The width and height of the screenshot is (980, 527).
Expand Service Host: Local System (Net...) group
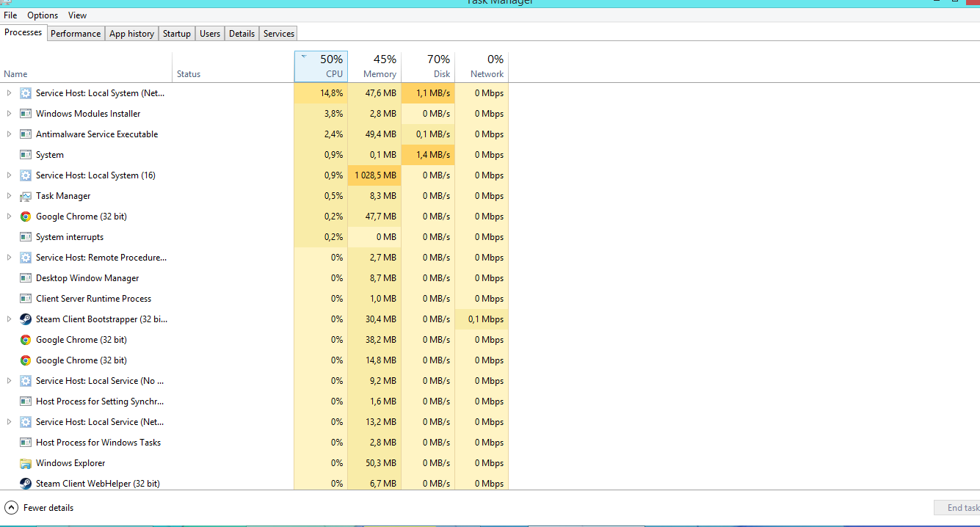point(9,93)
